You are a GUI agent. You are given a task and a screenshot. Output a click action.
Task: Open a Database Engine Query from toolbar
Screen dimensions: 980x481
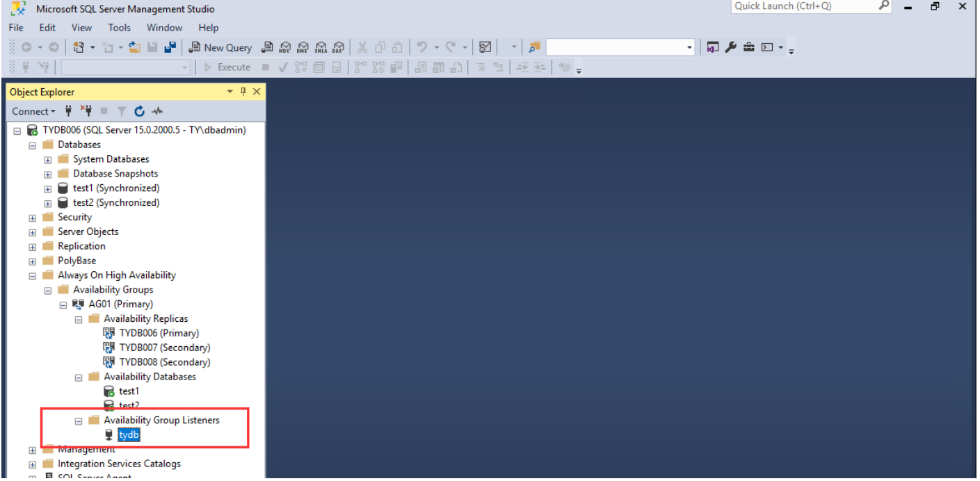267,47
